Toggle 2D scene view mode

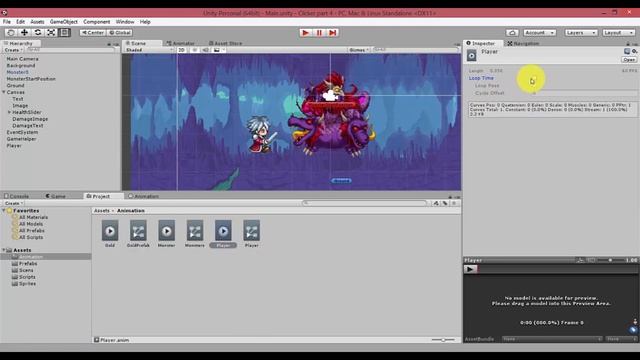point(181,50)
